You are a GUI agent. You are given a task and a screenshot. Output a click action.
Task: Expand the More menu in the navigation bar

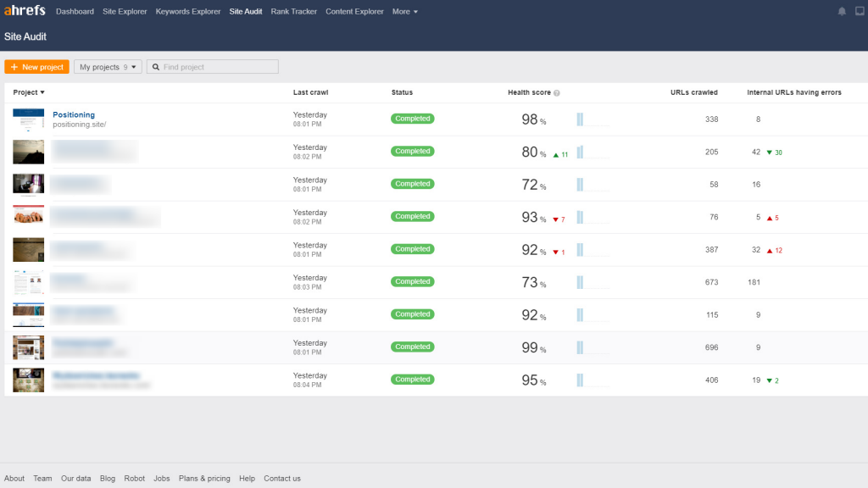[403, 11]
